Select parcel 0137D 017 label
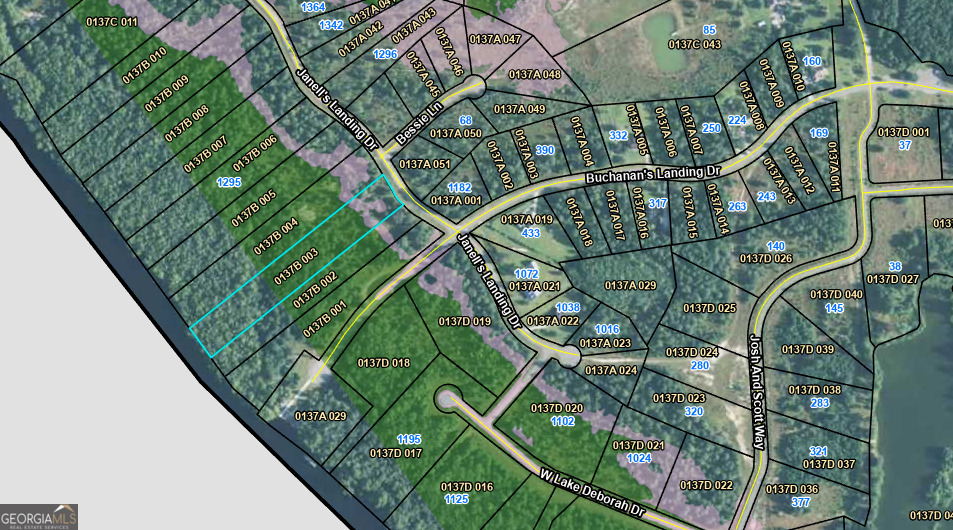The image size is (953, 530). click(396, 453)
